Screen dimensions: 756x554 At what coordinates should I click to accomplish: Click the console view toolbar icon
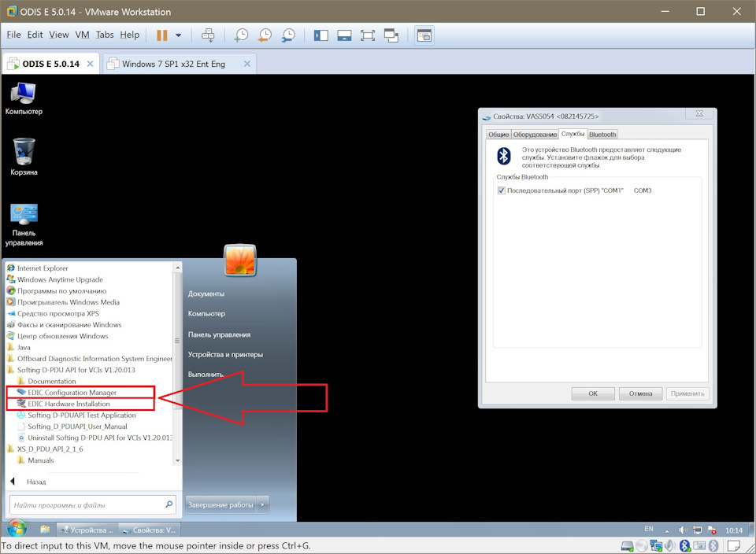click(424, 35)
